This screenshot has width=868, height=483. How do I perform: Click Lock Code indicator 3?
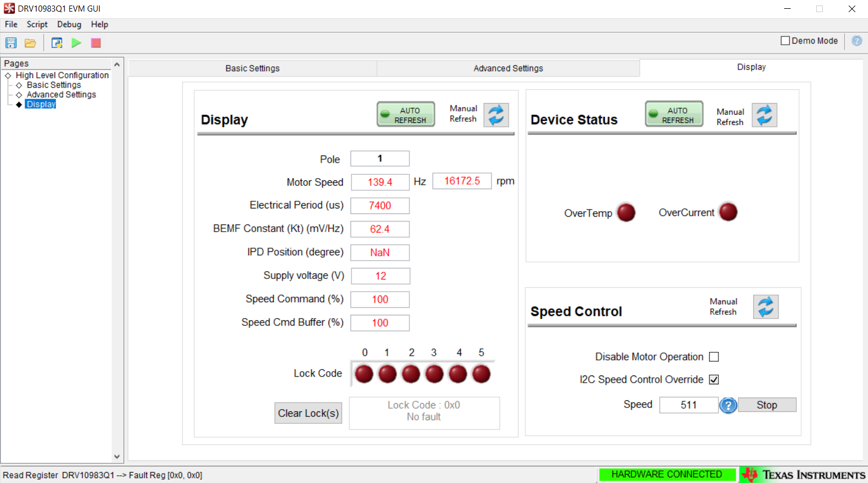point(434,374)
